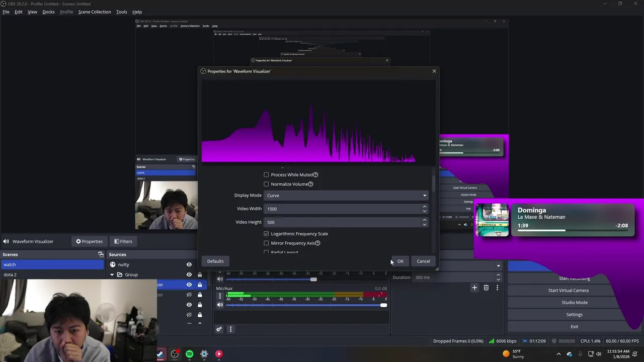Click the nutty browser source globe icon
Screen dimensions: 644x362
coord(113,264)
